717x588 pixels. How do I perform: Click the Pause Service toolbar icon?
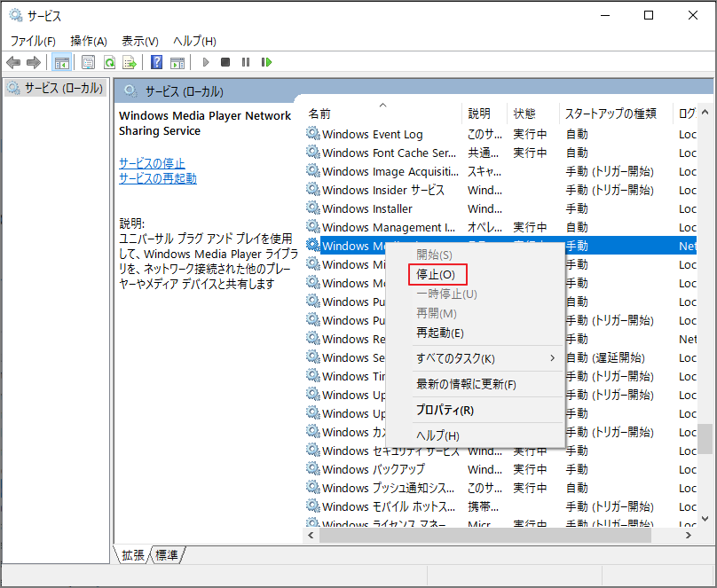point(246,62)
